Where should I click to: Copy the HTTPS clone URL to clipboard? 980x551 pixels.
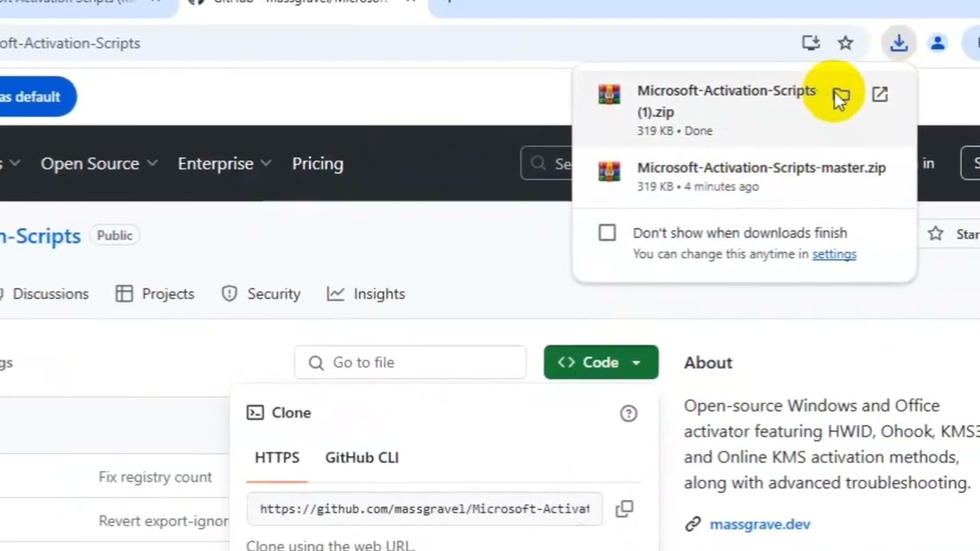[625, 508]
